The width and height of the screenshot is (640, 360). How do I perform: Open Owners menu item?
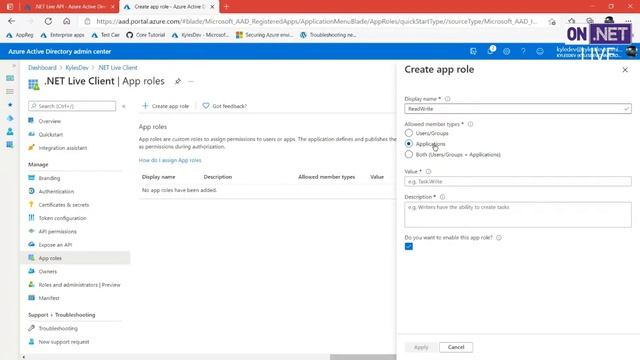tap(47, 271)
